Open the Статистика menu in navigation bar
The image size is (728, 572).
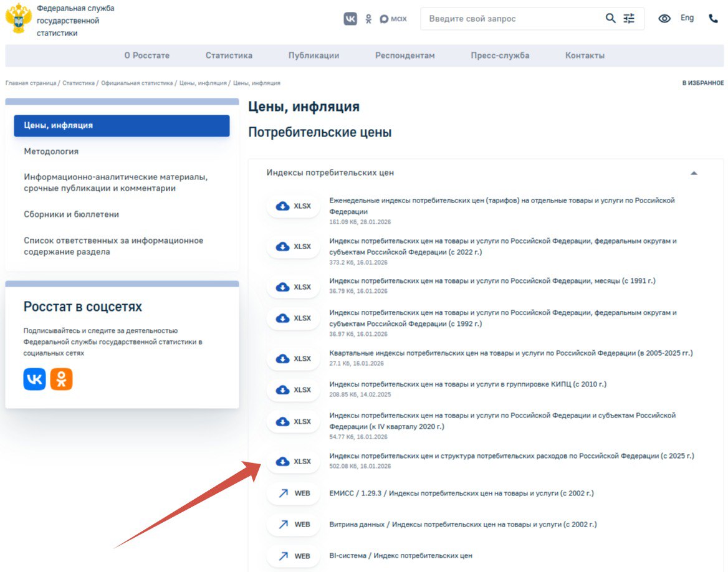point(229,55)
